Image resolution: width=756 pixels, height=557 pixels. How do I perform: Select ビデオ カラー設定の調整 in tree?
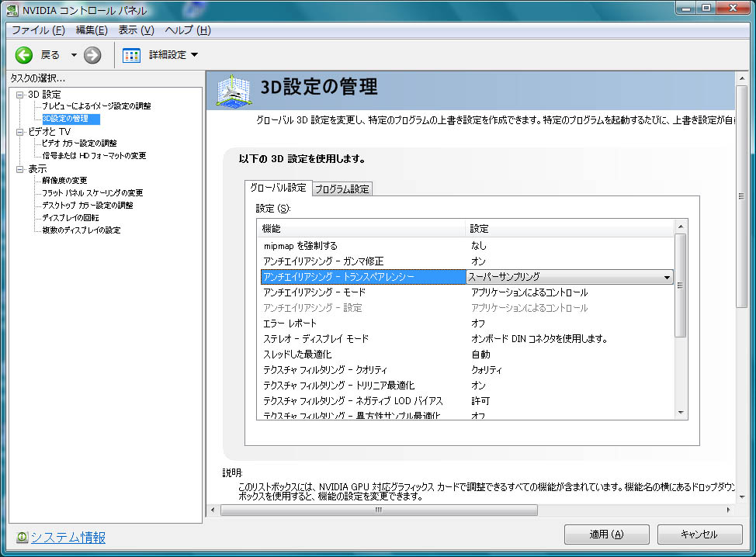pos(79,143)
